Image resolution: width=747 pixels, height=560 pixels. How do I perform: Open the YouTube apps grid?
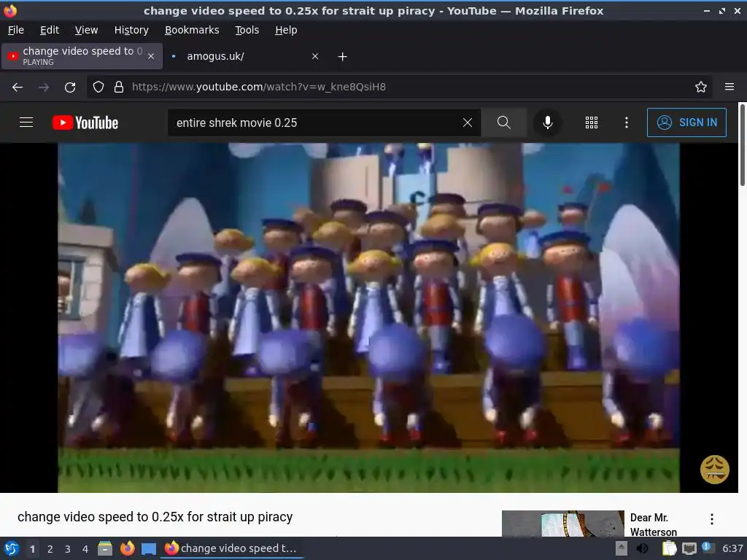point(591,122)
